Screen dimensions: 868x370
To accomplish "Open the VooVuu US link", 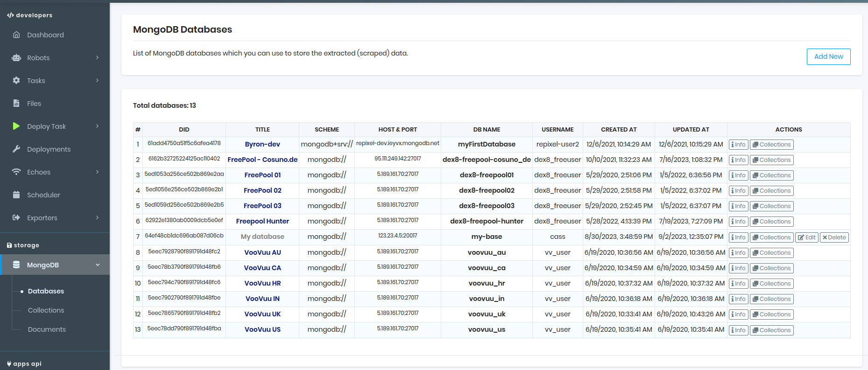I will click(262, 329).
